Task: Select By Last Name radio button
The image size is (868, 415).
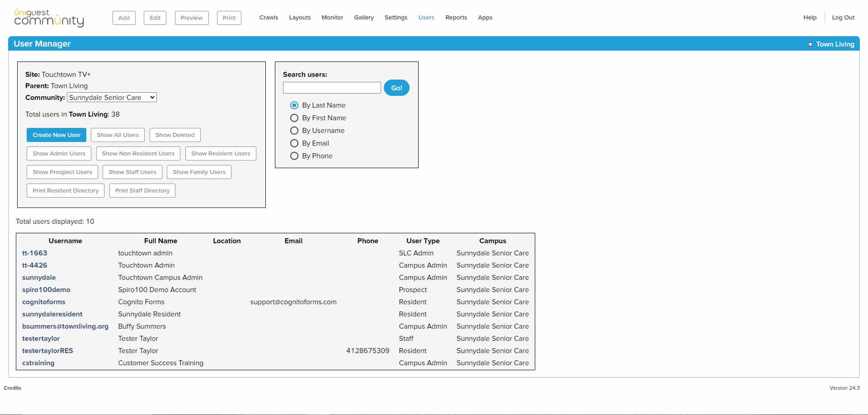Action: pos(294,105)
